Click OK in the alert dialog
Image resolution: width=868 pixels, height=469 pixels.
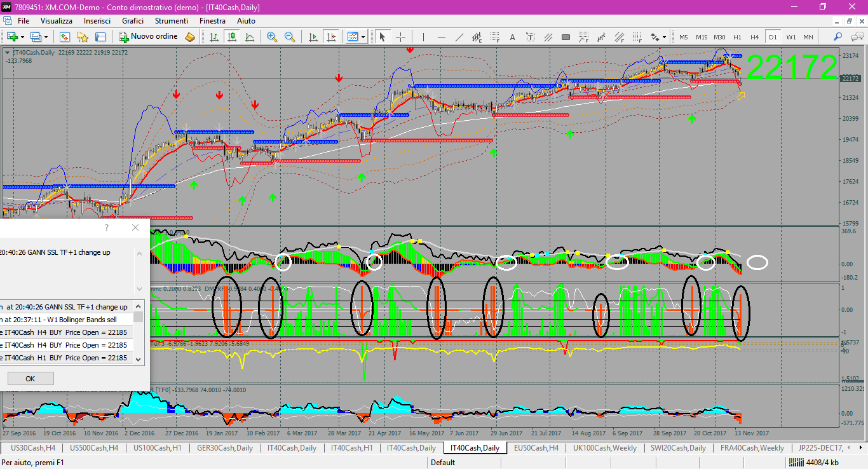pyautogui.click(x=30, y=378)
